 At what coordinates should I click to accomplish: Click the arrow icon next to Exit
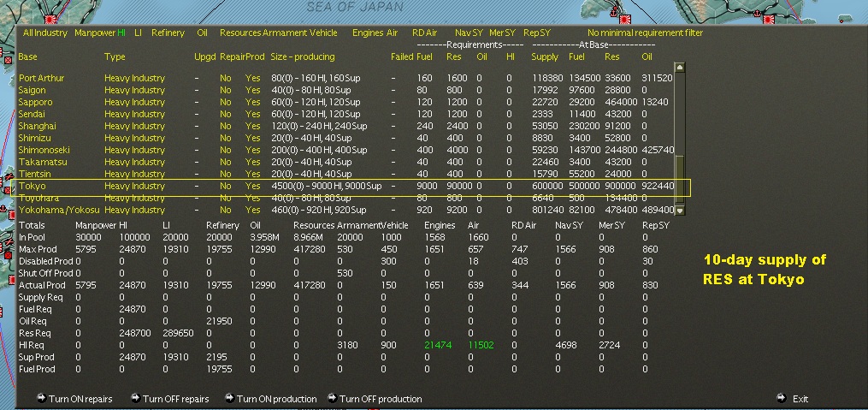coord(781,398)
